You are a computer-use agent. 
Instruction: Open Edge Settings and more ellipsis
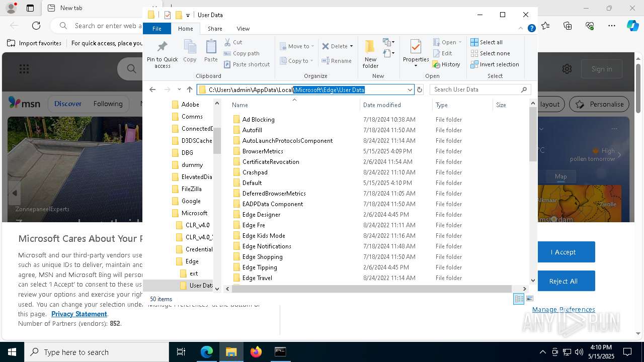pyautogui.click(x=612, y=26)
